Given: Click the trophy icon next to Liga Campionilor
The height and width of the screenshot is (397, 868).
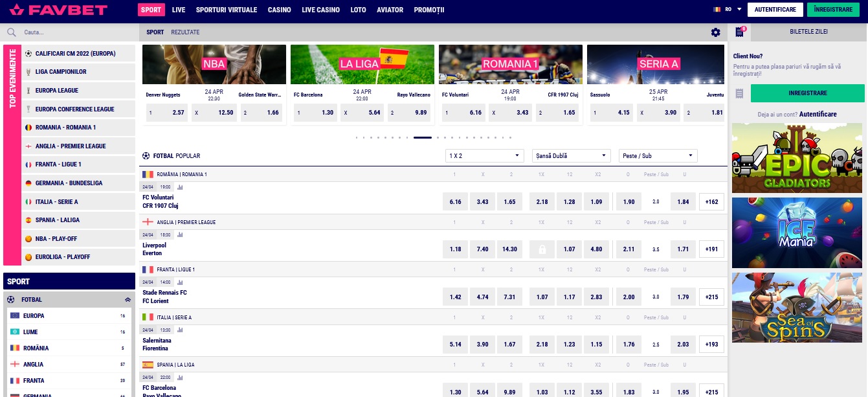Looking at the screenshot, I should 28,72.
